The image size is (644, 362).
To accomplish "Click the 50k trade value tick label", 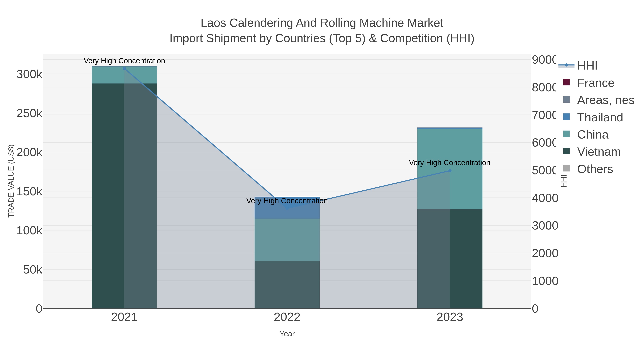I will (x=33, y=270).
